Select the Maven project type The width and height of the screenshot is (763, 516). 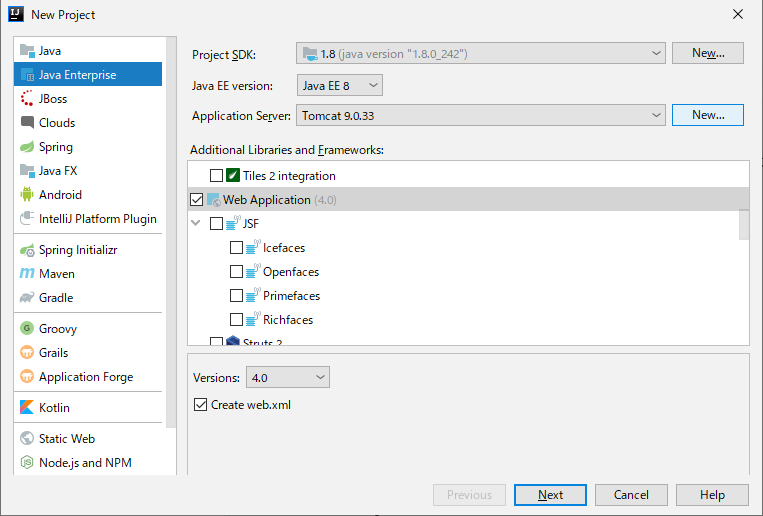click(88, 274)
